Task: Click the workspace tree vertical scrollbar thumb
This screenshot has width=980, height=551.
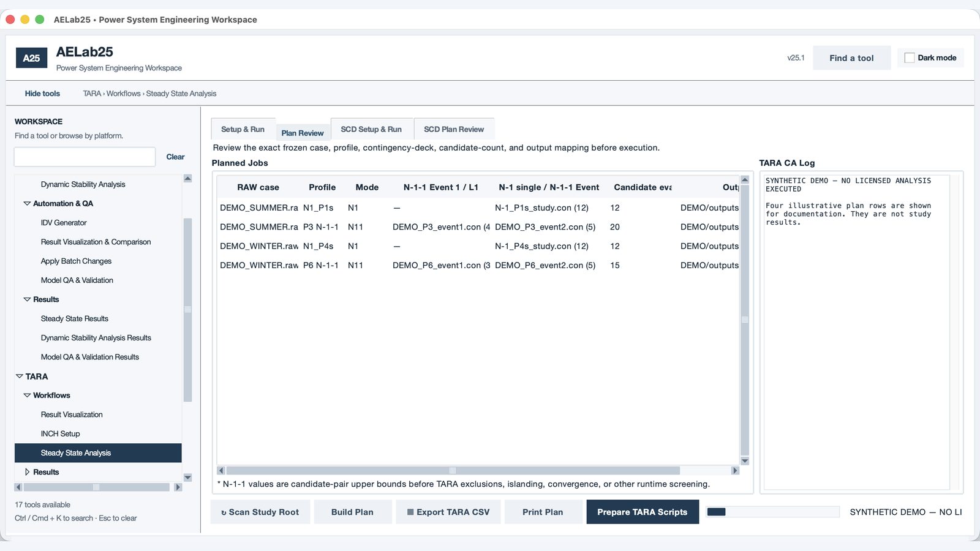Action: tap(187, 310)
